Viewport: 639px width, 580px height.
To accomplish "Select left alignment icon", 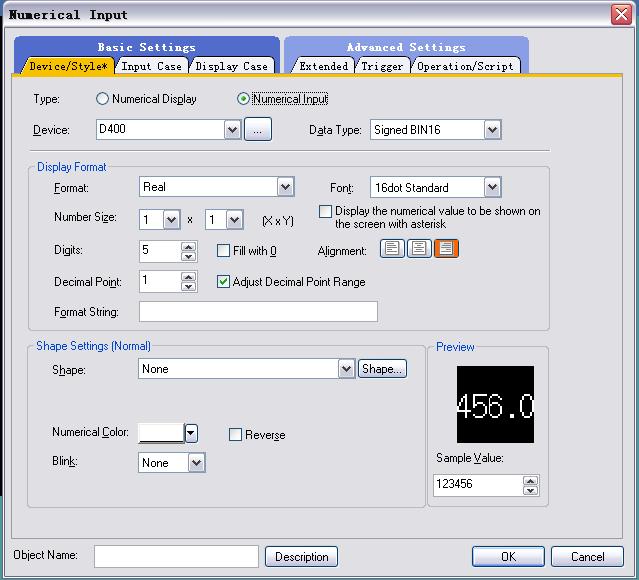I will (392, 250).
